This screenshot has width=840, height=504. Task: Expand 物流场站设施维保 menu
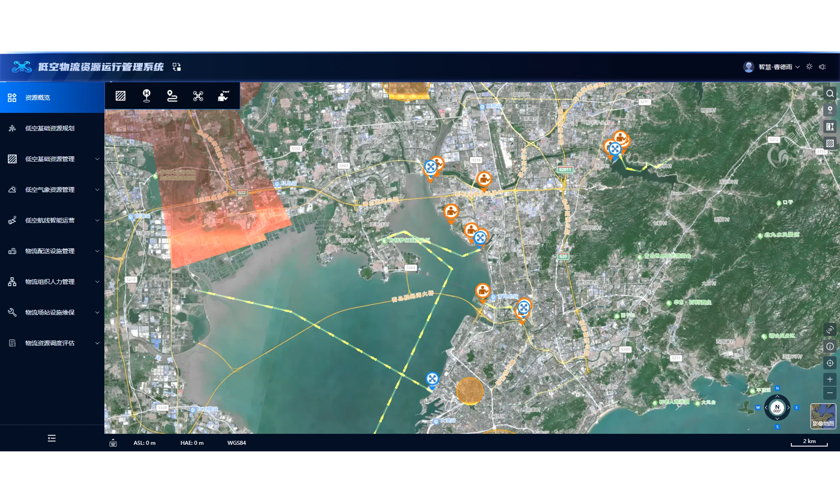[x=52, y=312]
